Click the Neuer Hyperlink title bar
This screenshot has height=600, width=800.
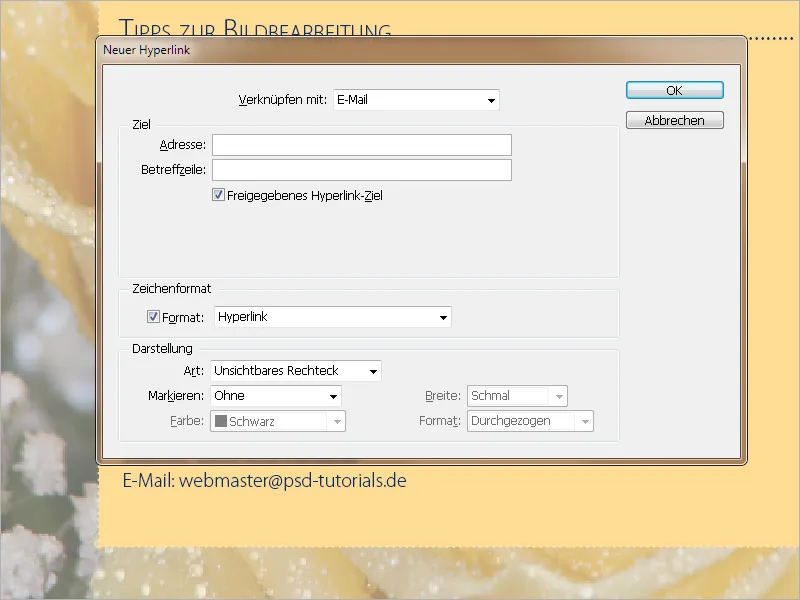point(421,50)
